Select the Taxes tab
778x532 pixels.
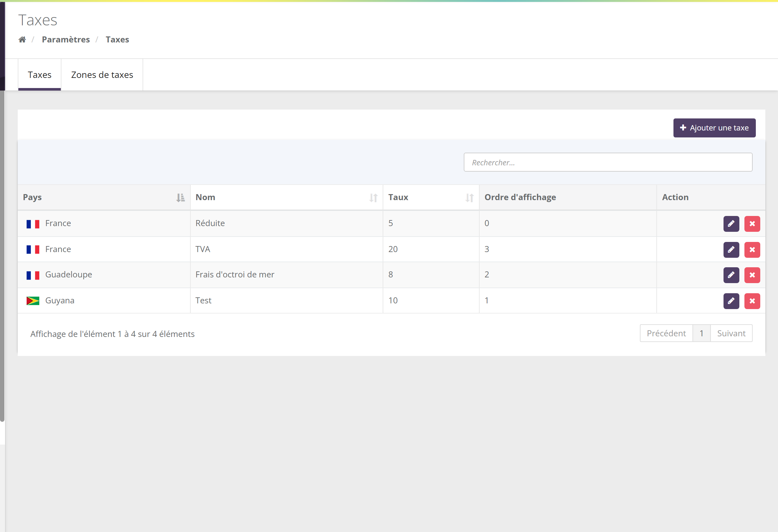pyautogui.click(x=40, y=75)
